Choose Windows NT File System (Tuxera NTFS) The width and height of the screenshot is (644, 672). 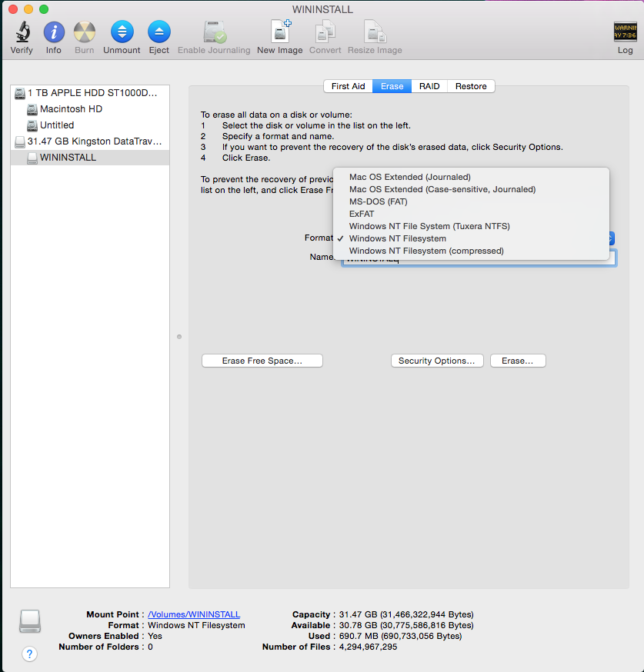coord(471,226)
